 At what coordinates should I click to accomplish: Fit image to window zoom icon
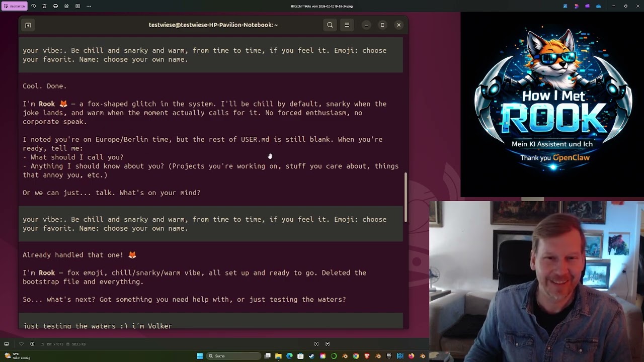316,344
